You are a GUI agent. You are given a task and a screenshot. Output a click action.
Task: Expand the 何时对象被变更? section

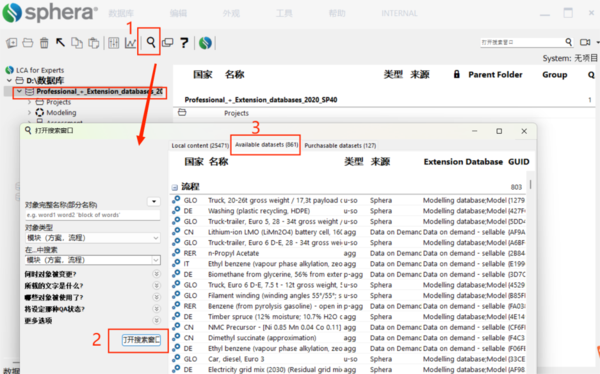pyautogui.click(x=156, y=274)
